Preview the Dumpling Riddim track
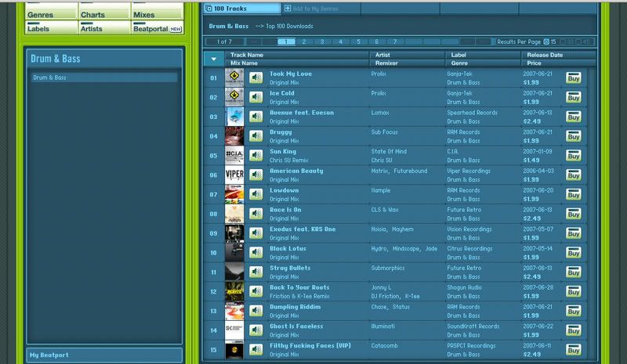 (x=256, y=311)
